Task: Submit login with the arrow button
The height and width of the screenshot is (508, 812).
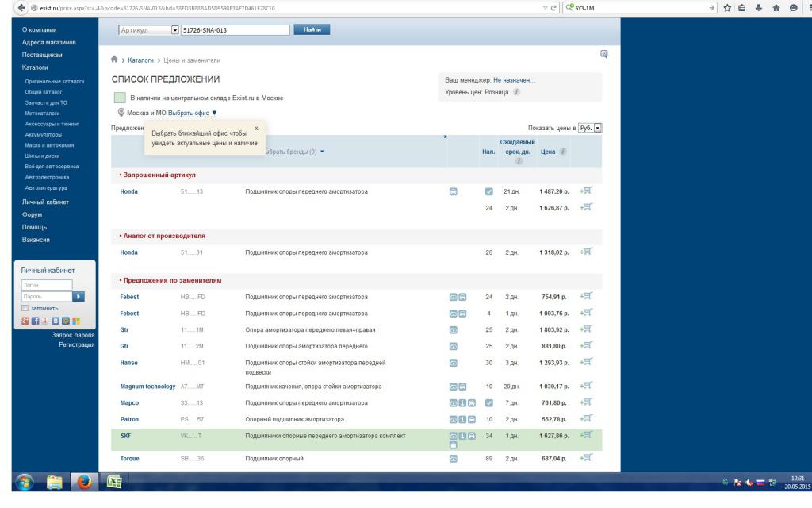Action: [x=79, y=297]
